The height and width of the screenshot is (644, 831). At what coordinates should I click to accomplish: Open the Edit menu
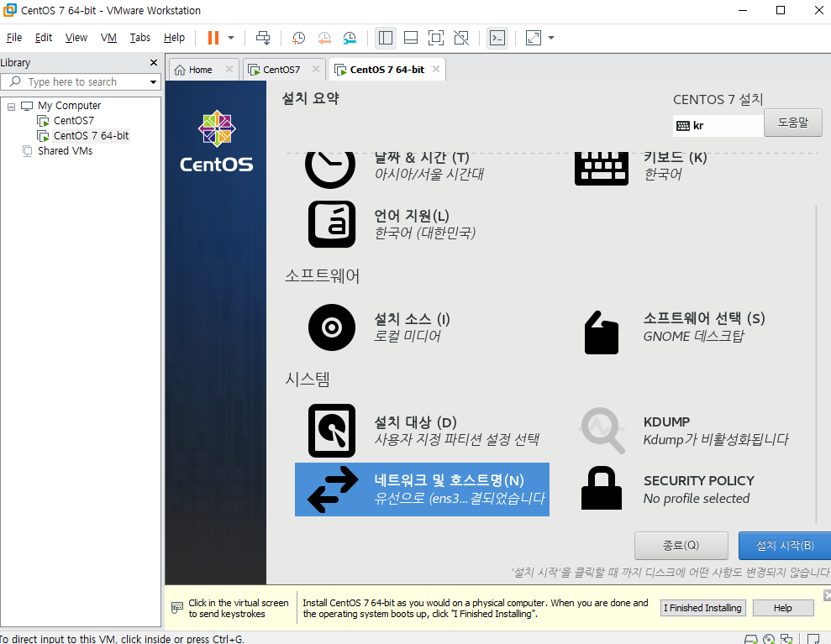[44, 38]
